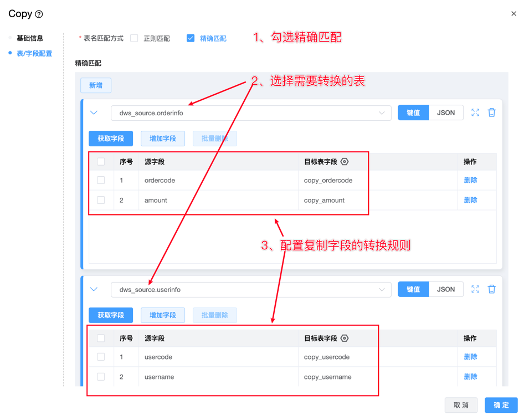Click 确定 to confirm
The image size is (524, 420).
pos(501,405)
